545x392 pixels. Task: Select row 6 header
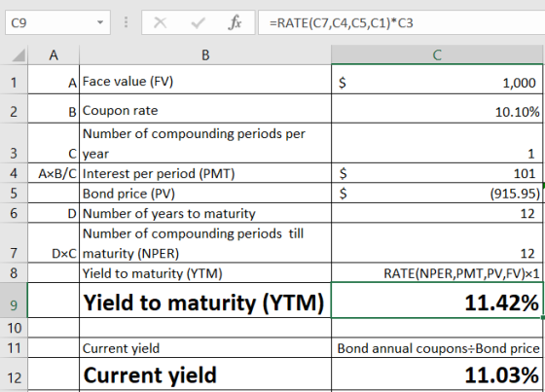[x=14, y=213]
